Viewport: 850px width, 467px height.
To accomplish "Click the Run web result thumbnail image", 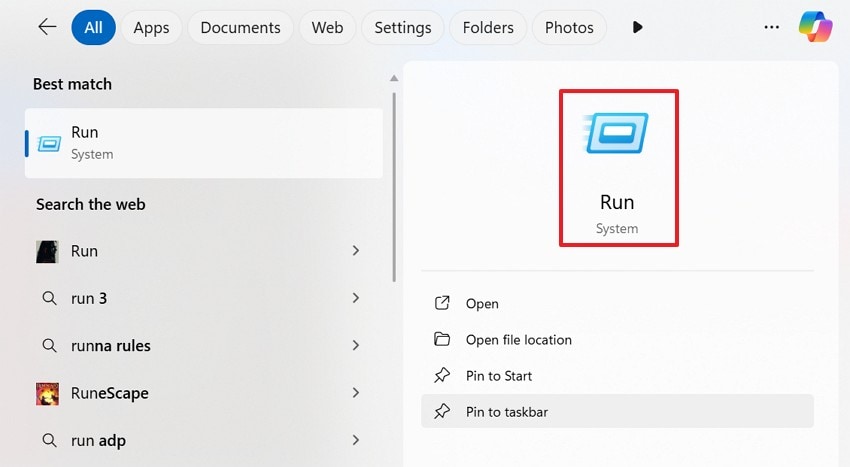I will tap(47, 251).
